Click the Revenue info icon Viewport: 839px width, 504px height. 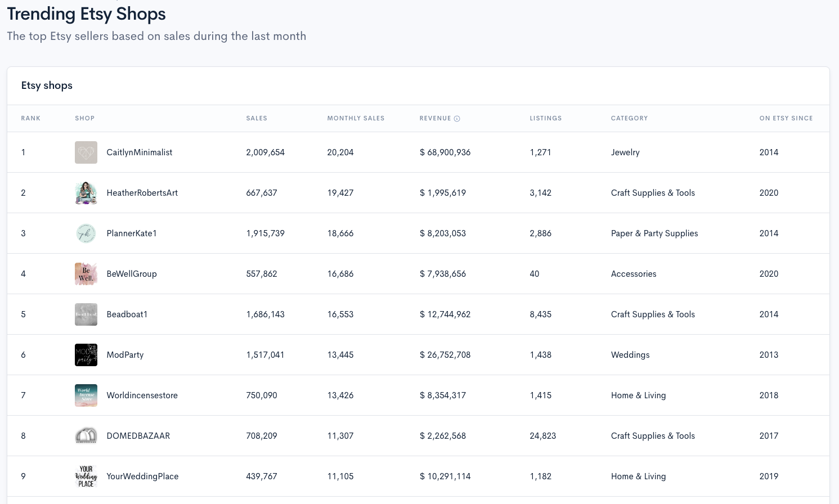tap(457, 119)
